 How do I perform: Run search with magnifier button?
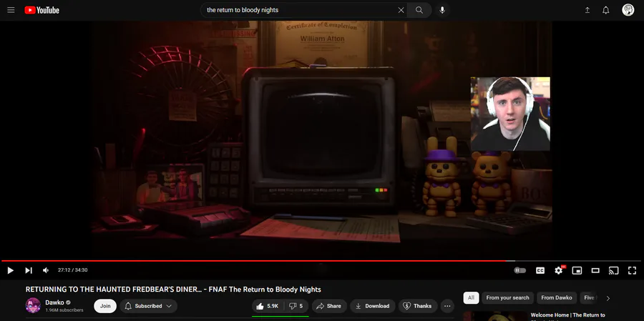[419, 10]
